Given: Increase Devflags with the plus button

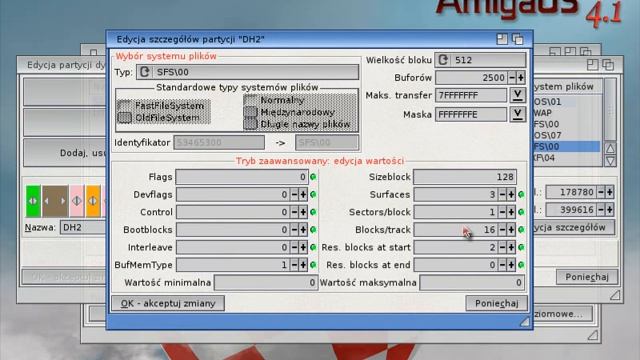Looking at the screenshot, I should tap(303, 194).
